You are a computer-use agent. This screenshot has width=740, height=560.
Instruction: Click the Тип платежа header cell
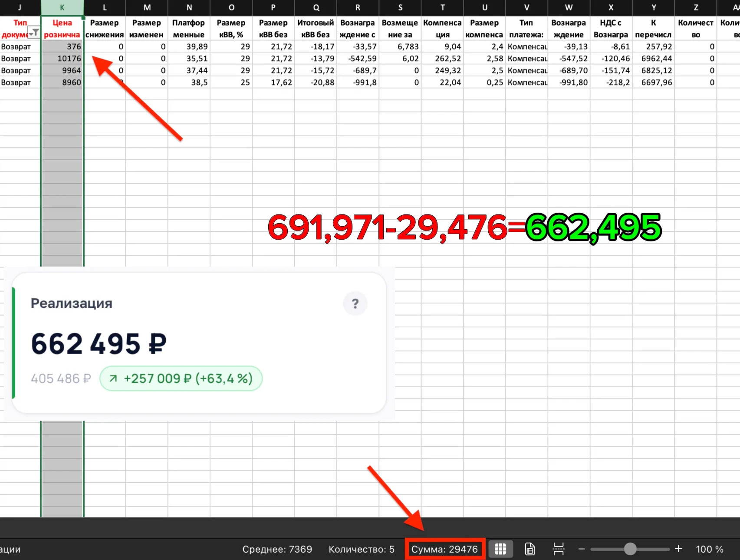(x=526, y=29)
